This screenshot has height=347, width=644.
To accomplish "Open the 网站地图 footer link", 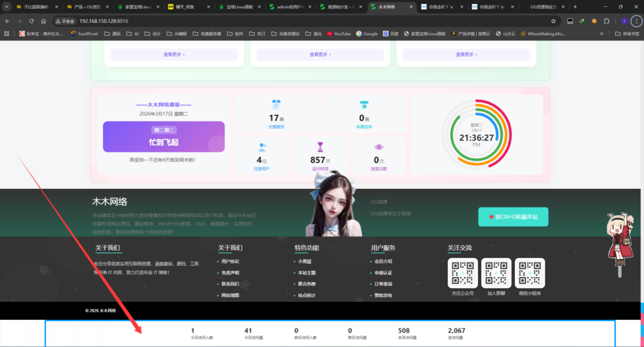I will pos(230,295).
